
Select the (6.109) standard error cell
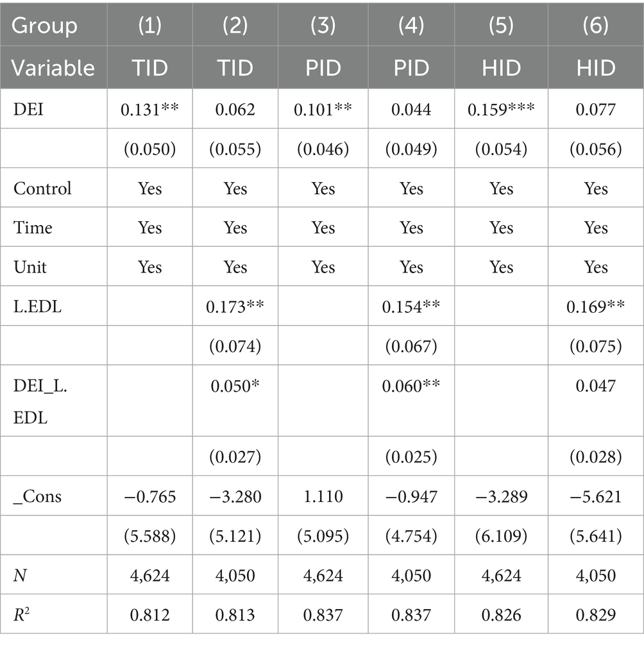click(501, 535)
